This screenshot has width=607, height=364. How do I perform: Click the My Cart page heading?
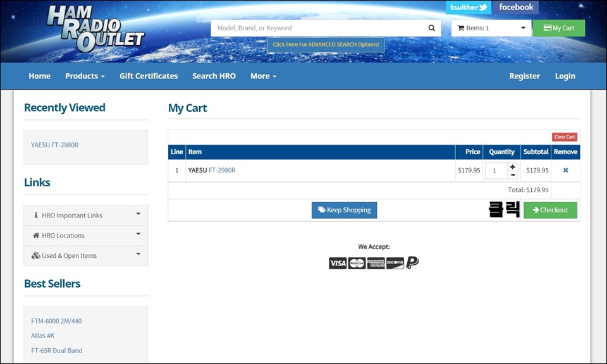(187, 108)
